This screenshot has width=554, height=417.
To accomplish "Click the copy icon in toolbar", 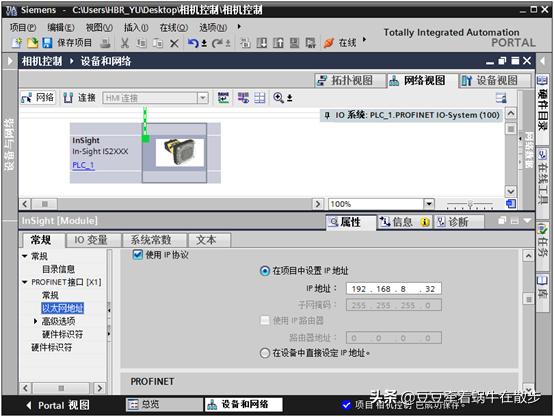I will coord(141,43).
